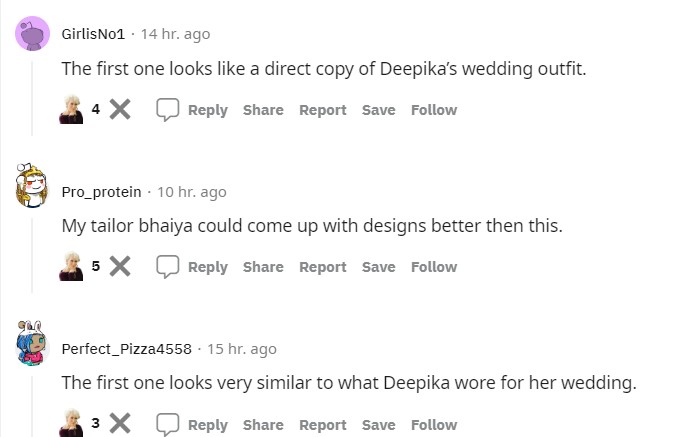Upvote Pro_protein's comment with custom icon

click(71, 266)
